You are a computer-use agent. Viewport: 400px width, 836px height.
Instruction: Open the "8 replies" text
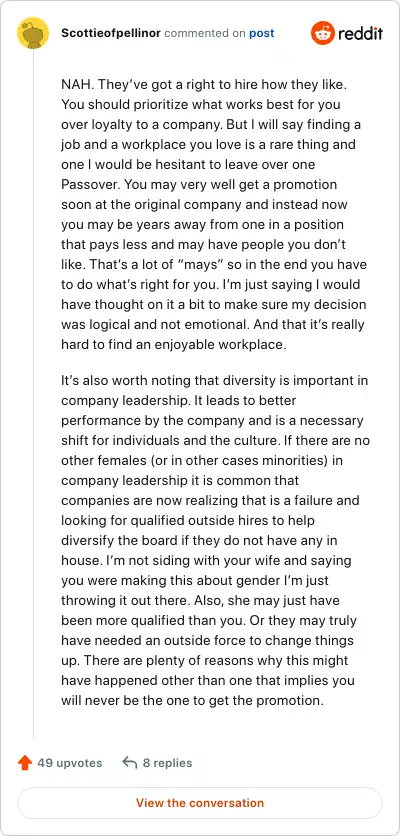(167, 763)
